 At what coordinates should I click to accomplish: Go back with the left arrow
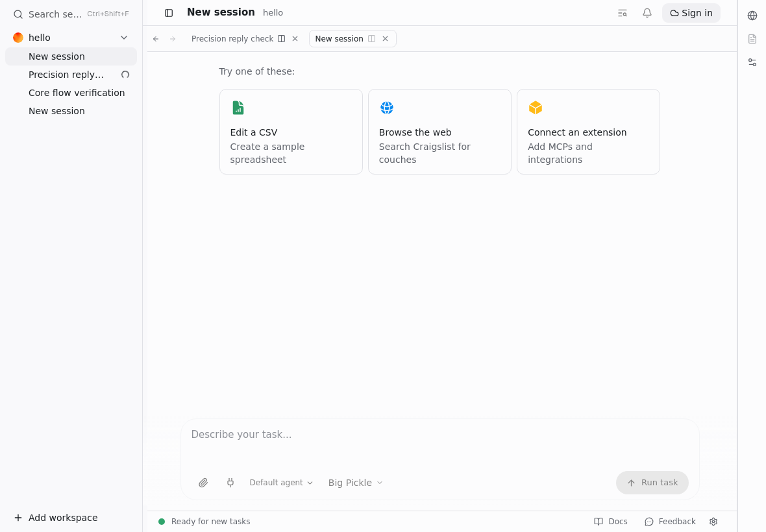point(156,39)
